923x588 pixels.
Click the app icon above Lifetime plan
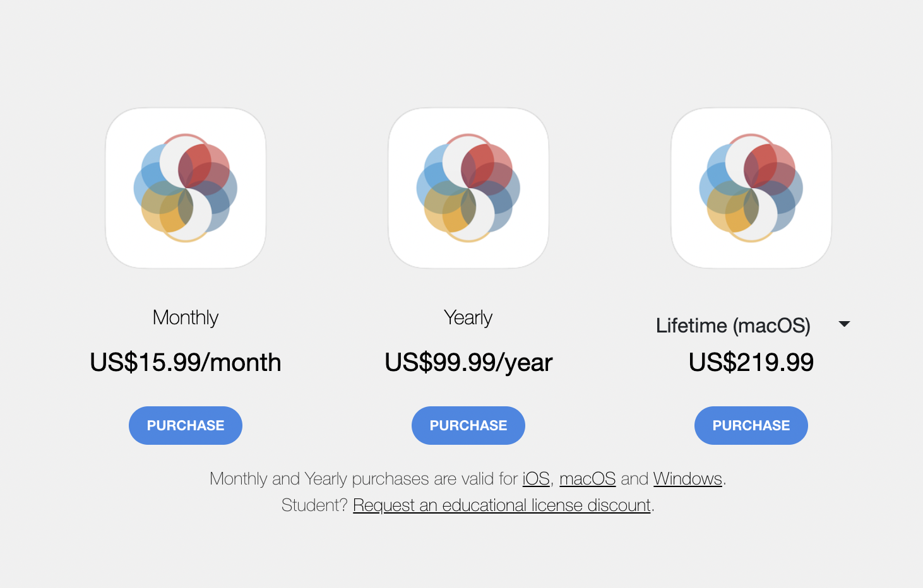751,188
